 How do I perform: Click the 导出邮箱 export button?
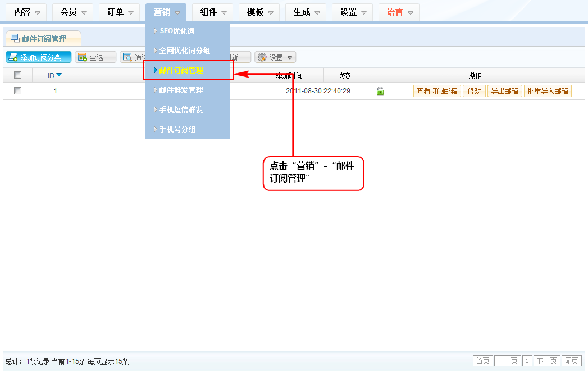504,91
